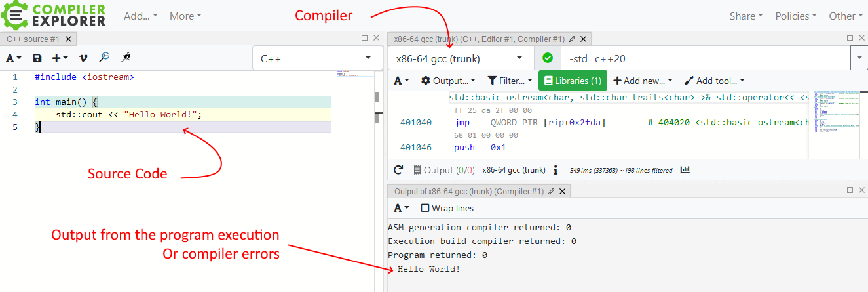
Task: Open the editor plus (add new) dropdown
Action: (60, 58)
